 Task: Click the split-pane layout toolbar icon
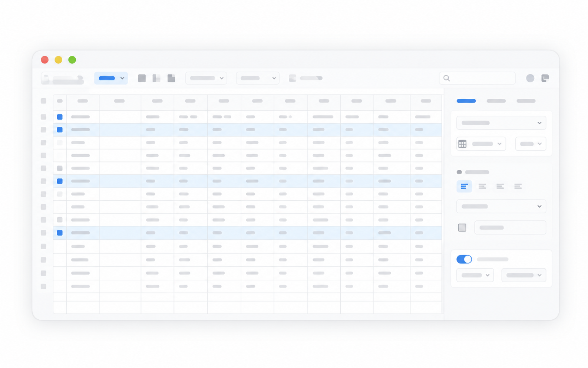click(x=156, y=78)
